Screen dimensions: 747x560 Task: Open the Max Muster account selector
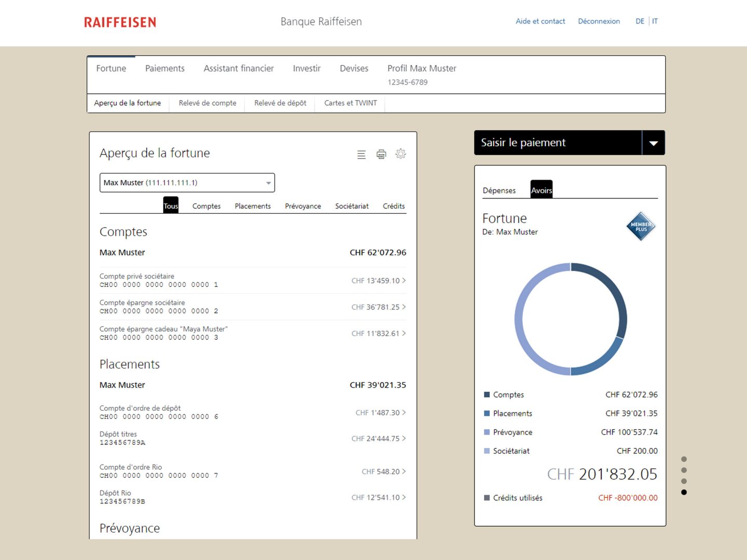pyautogui.click(x=187, y=183)
